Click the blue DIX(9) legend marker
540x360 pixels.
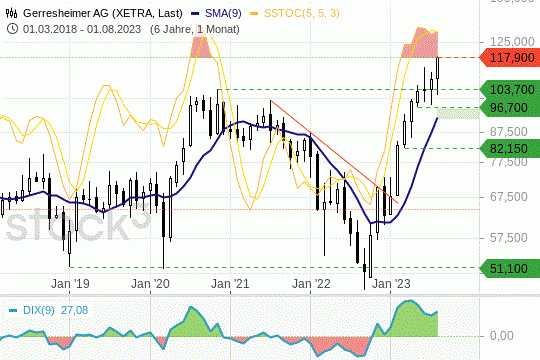coord(13,310)
